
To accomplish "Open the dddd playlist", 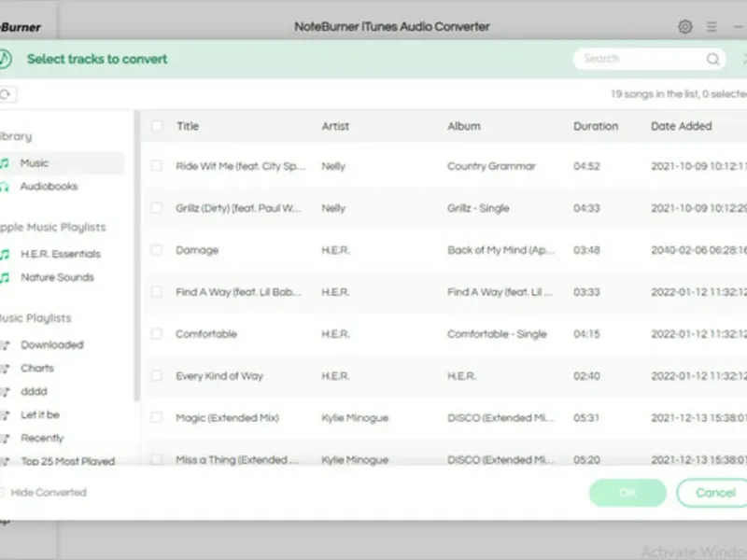I will pyautogui.click(x=34, y=392).
